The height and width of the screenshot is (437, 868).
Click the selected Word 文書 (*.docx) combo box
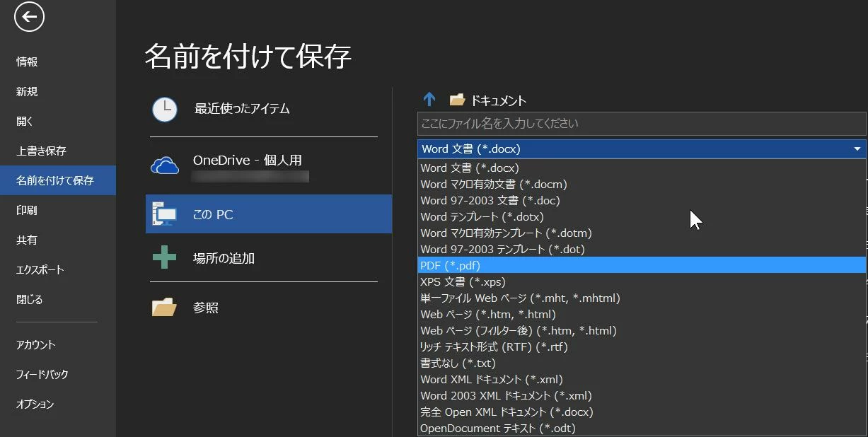click(642, 149)
